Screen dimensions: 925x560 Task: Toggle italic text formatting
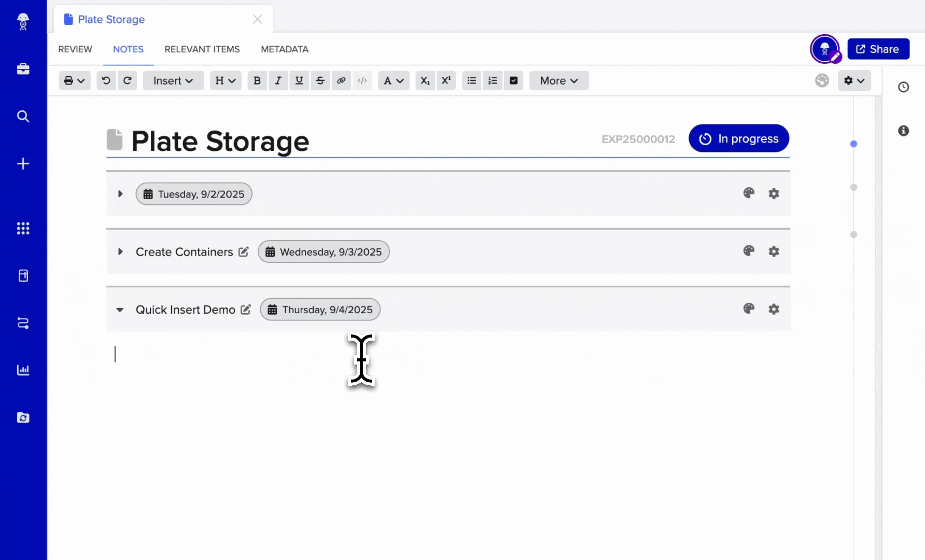pos(278,80)
